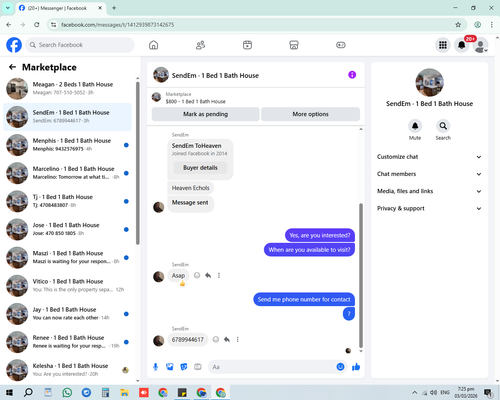The height and width of the screenshot is (400, 500).
Task: React to the Asap message
Action: point(197,275)
